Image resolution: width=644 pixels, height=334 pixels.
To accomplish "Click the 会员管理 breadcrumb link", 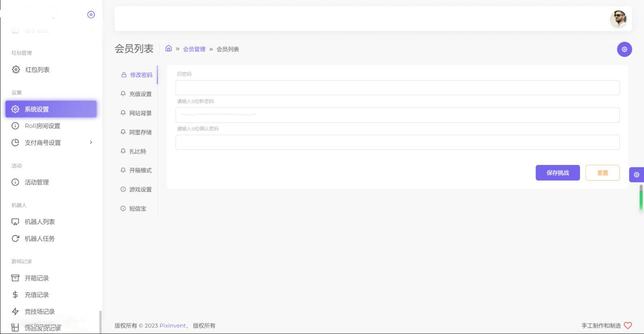I will pyautogui.click(x=194, y=49).
